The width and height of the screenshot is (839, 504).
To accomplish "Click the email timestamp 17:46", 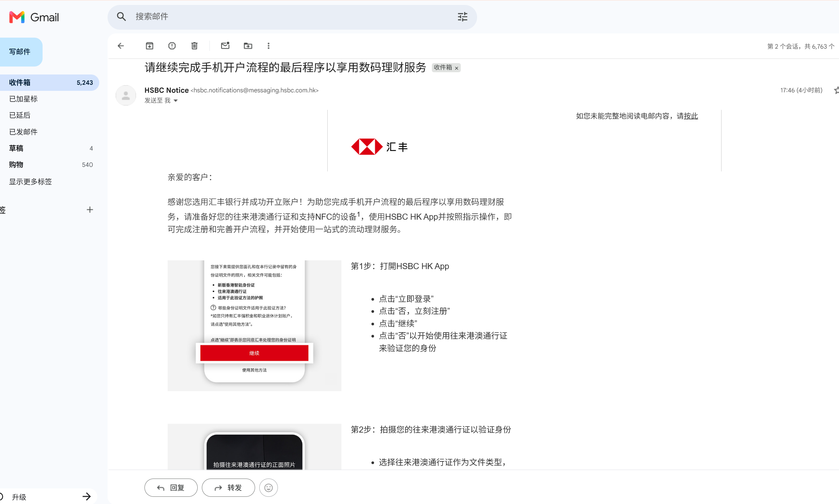I will [x=801, y=90].
